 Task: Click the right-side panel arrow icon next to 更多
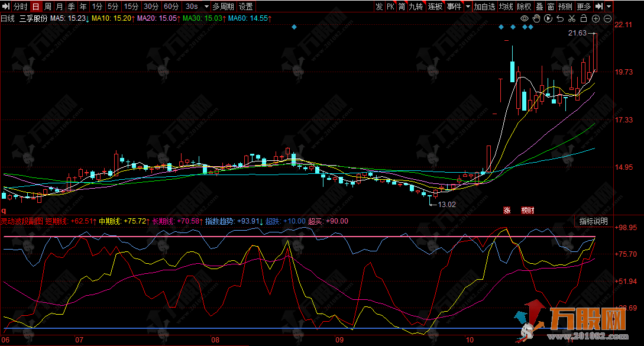(598, 7)
